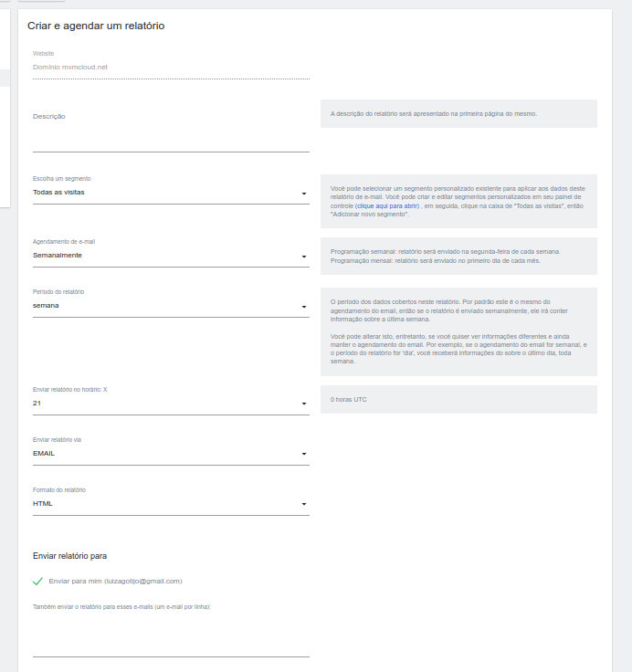Open the "clique aqui para abrir" link
The height and width of the screenshot is (672, 632).
click(x=387, y=206)
